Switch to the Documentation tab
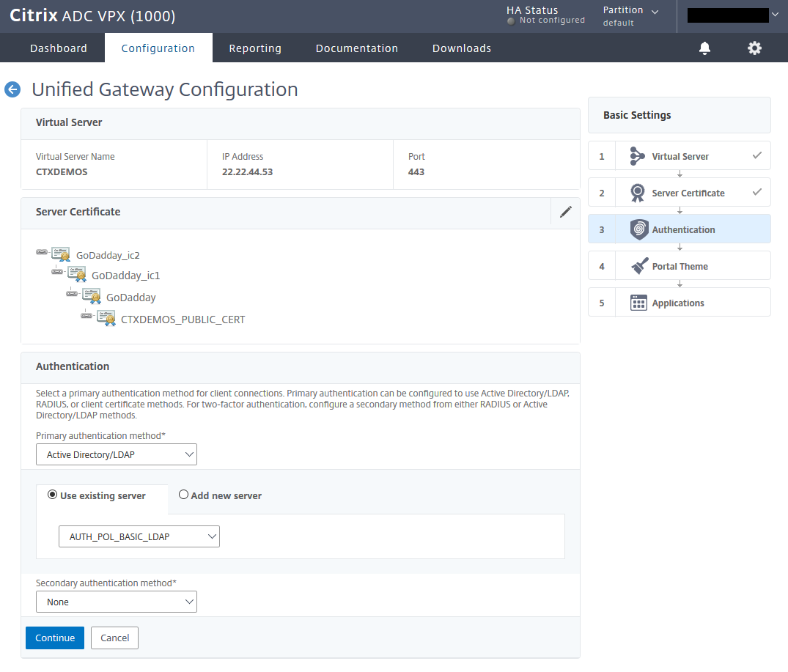788x672 pixels. click(x=357, y=48)
